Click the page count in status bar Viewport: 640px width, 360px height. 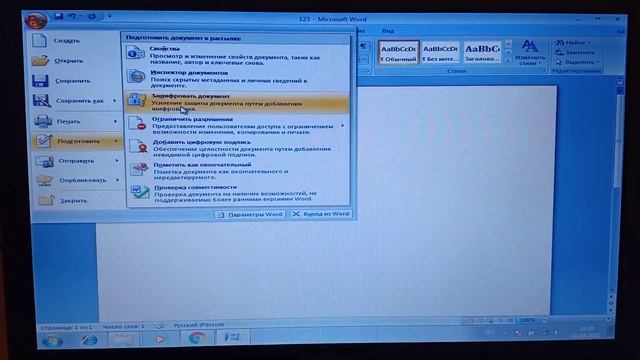coord(66,327)
